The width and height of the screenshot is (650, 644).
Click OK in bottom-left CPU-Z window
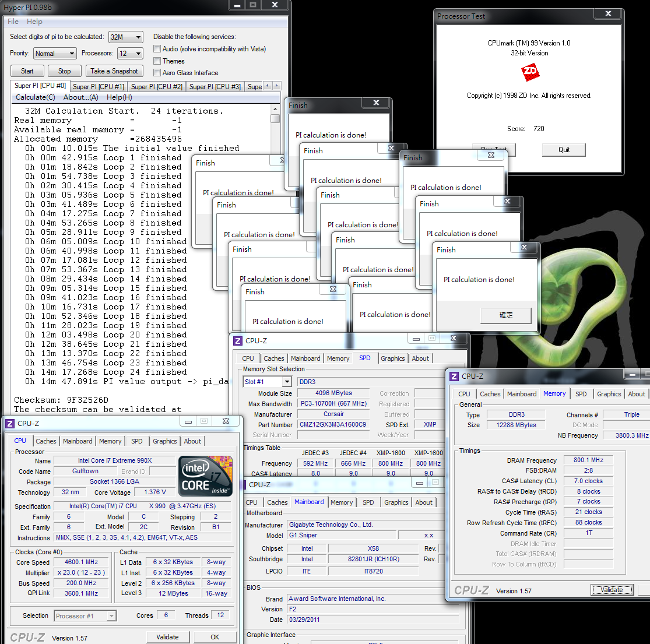pos(215,637)
